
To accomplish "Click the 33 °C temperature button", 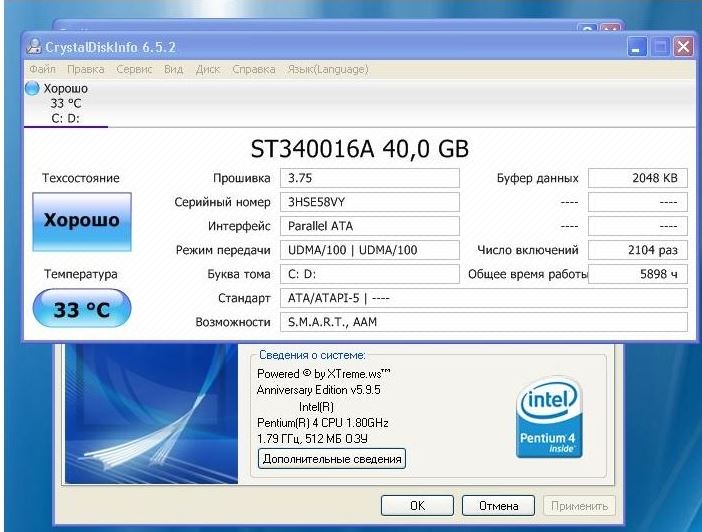I will pyautogui.click(x=82, y=309).
